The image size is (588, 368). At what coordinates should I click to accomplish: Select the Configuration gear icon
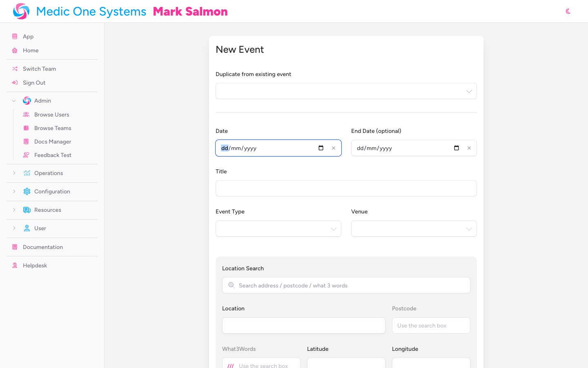point(27,191)
